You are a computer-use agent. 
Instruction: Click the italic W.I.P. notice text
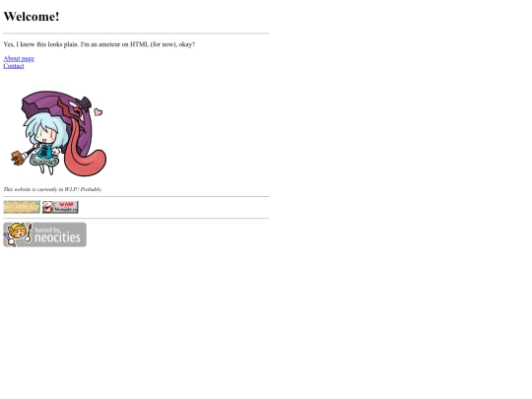[x=52, y=189]
